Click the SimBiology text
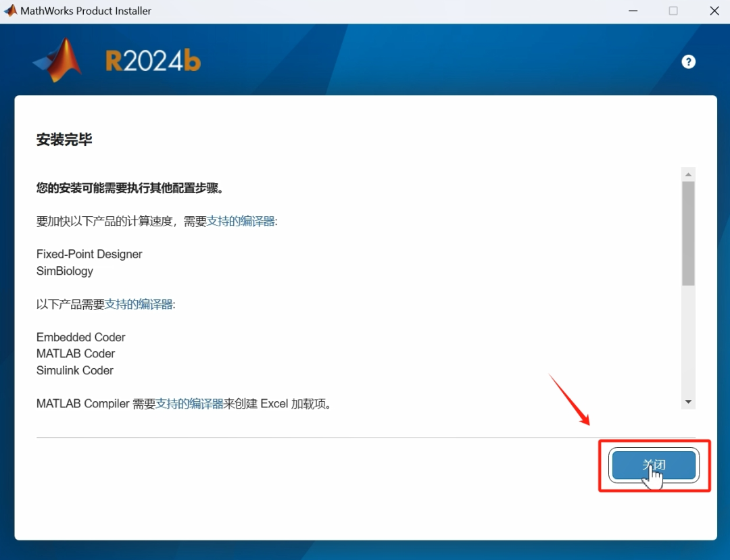Viewport: 730px width, 560px height. tap(65, 271)
